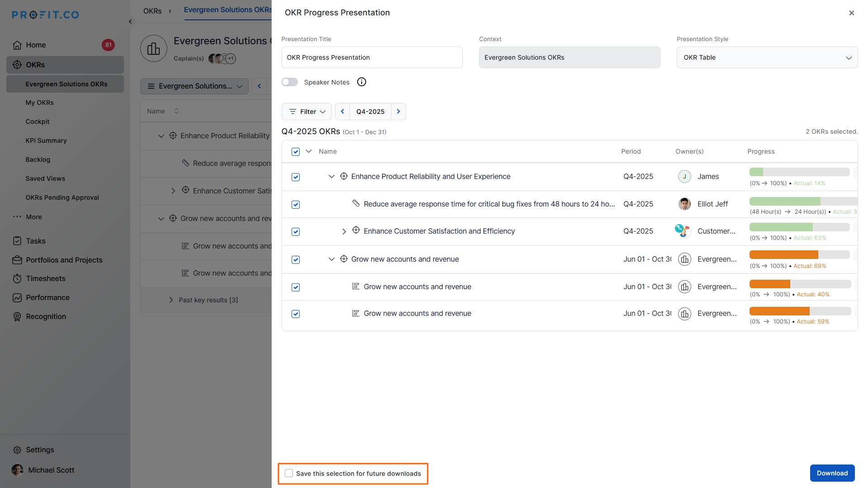Open the Presentation Style dropdown
The height and width of the screenshot is (488, 868).
[x=767, y=57]
